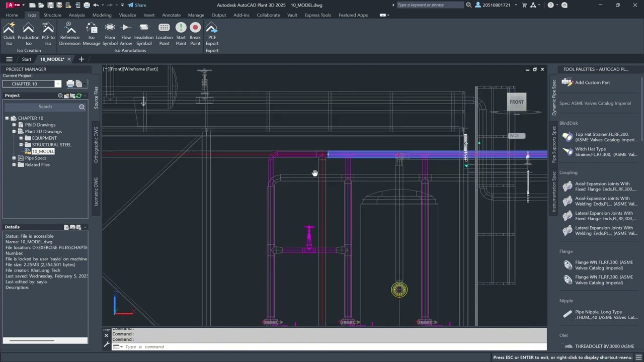Screen dimensions: 644x362
Task: Click the magnifier icon beside the Project heading
Action: pos(60,96)
